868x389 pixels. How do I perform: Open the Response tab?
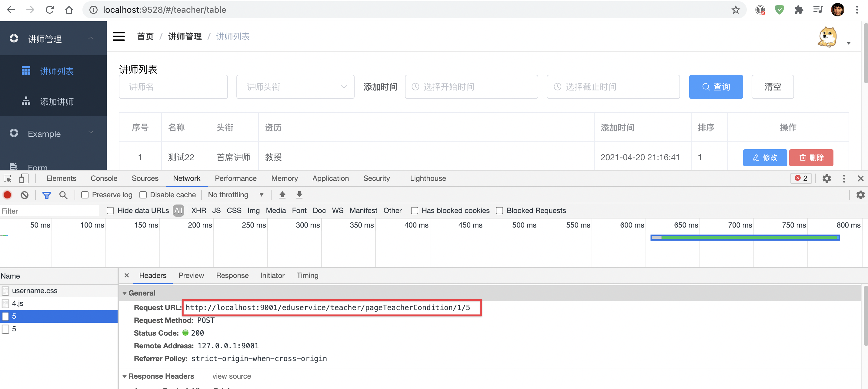[x=232, y=275]
